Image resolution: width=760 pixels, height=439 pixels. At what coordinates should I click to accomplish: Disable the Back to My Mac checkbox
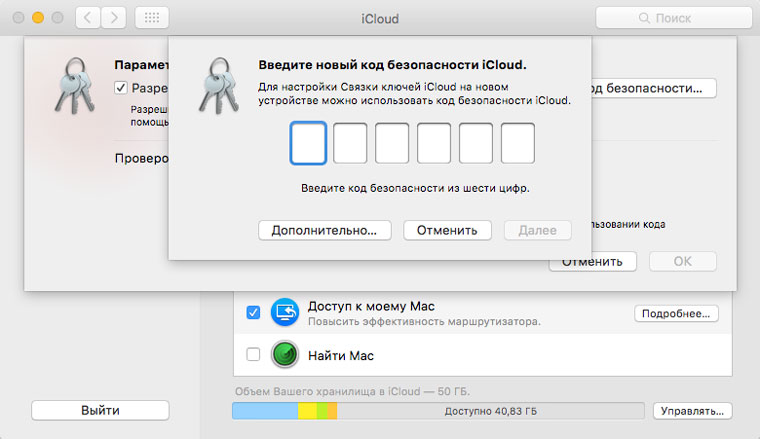click(253, 313)
